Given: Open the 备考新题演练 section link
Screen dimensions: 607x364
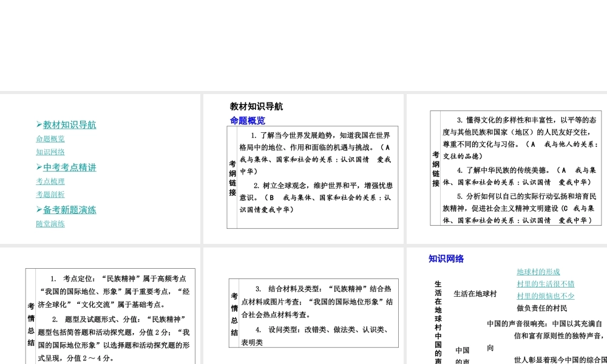Looking at the screenshot, I should tap(70, 210).
